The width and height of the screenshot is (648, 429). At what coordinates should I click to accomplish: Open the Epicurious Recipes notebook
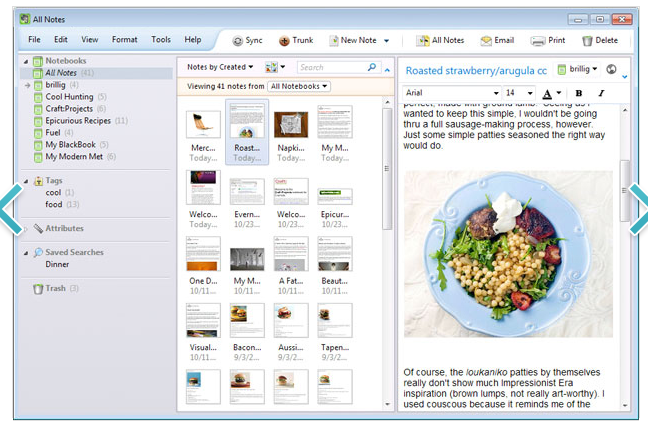[78, 121]
